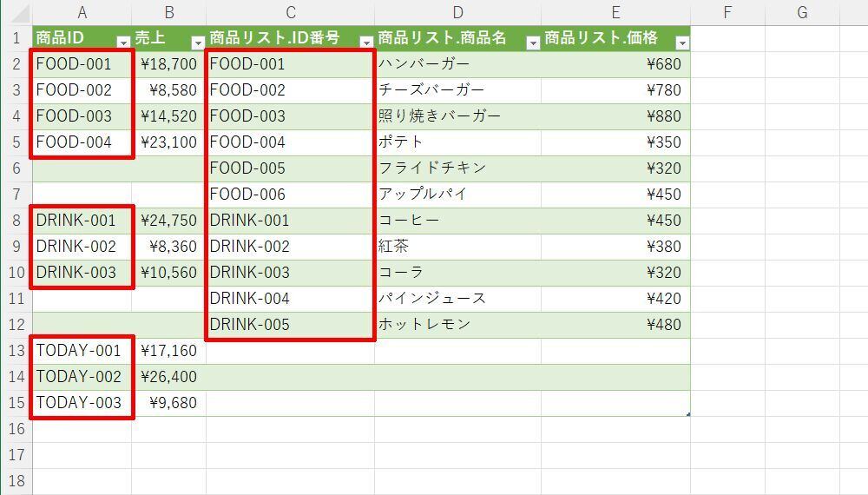Select the コーヒー cell

tap(457, 221)
